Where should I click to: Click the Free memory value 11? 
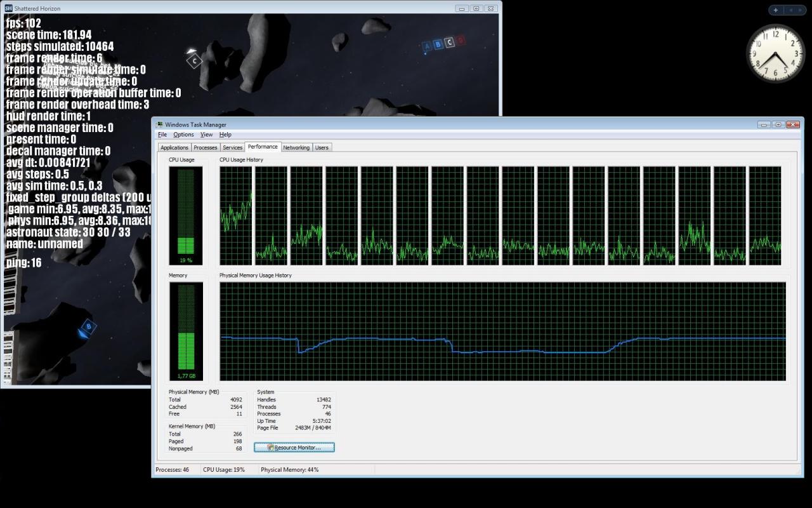pyautogui.click(x=239, y=414)
